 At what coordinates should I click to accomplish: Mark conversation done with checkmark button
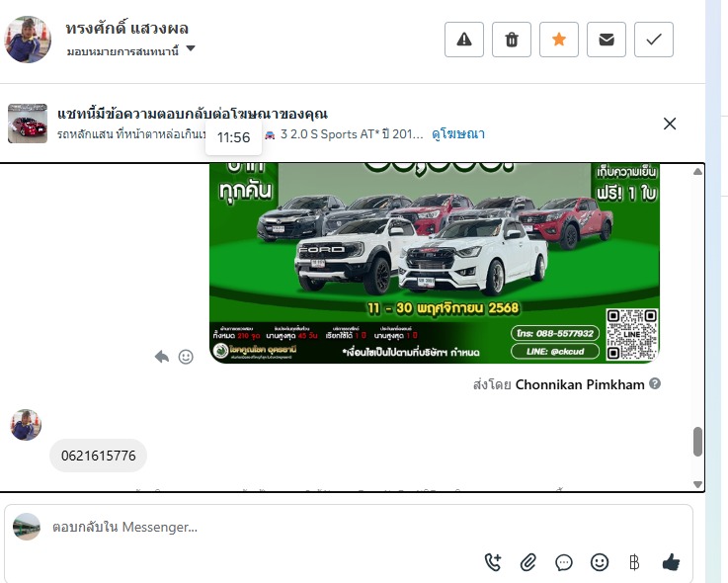click(x=653, y=40)
